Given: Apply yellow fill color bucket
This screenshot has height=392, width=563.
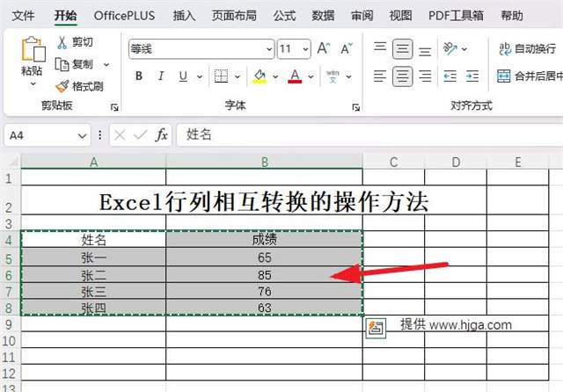Looking at the screenshot, I should (x=260, y=76).
